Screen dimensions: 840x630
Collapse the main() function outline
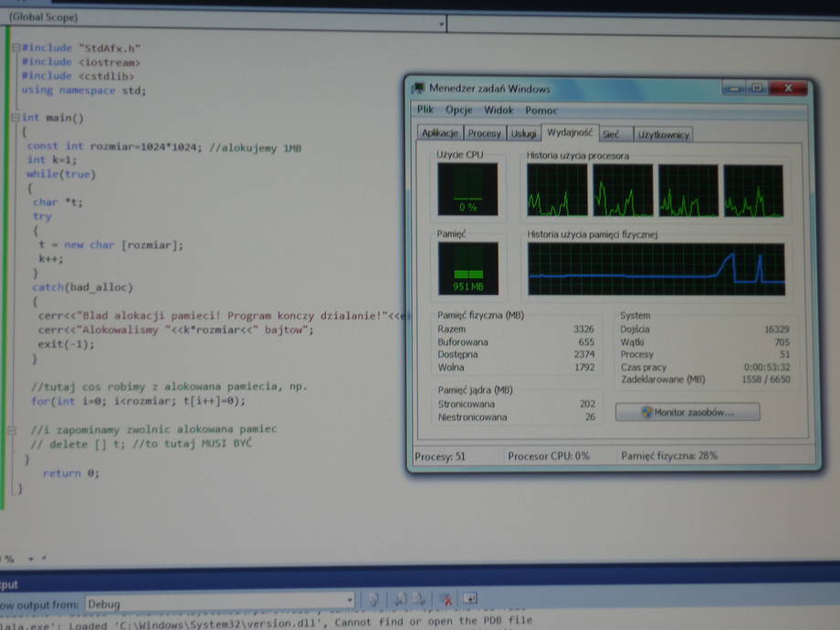point(15,118)
